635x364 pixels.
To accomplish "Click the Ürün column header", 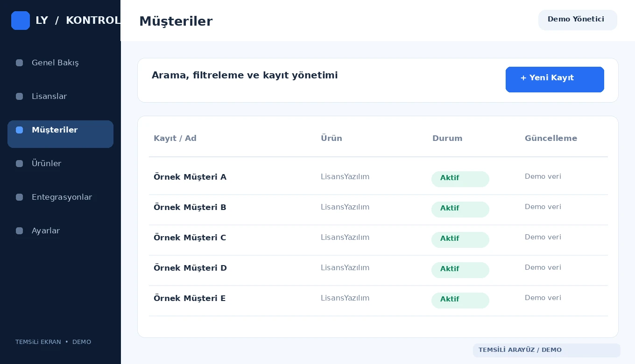I will coord(332,138).
